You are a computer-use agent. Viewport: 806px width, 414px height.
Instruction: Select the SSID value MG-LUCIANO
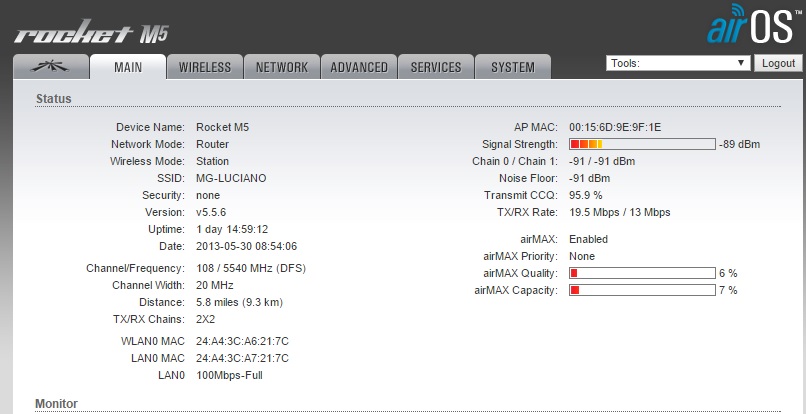(231, 178)
